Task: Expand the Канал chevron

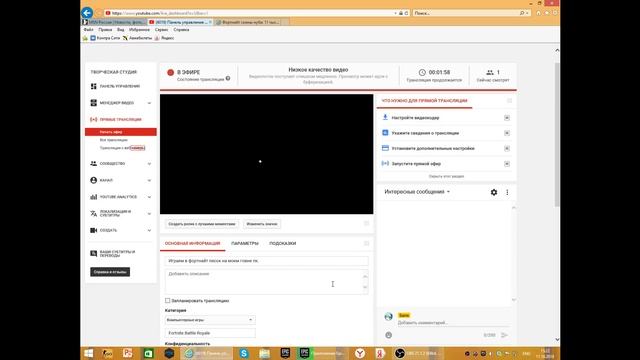Action: click(x=149, y=180)
